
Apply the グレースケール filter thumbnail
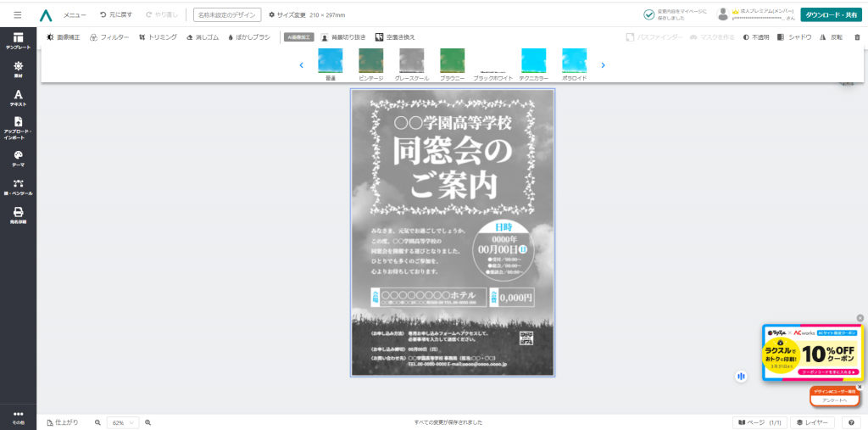412,60
